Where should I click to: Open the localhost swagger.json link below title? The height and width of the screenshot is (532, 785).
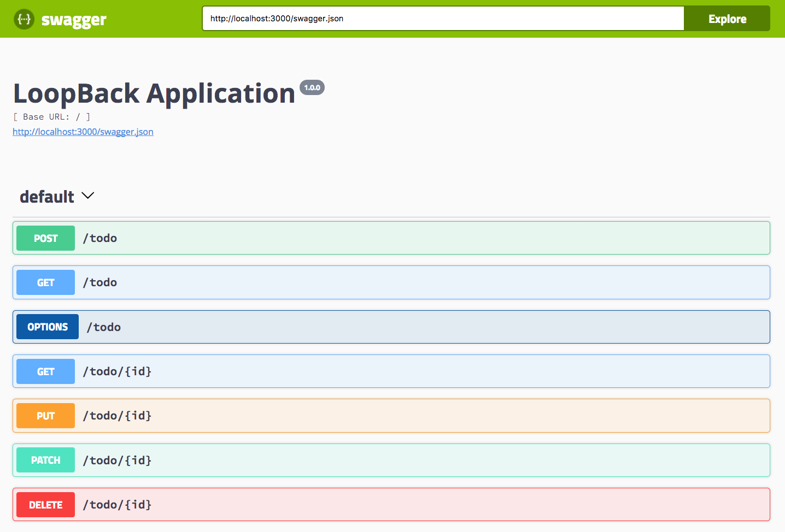pyautogui.click(x=83, y=132)
